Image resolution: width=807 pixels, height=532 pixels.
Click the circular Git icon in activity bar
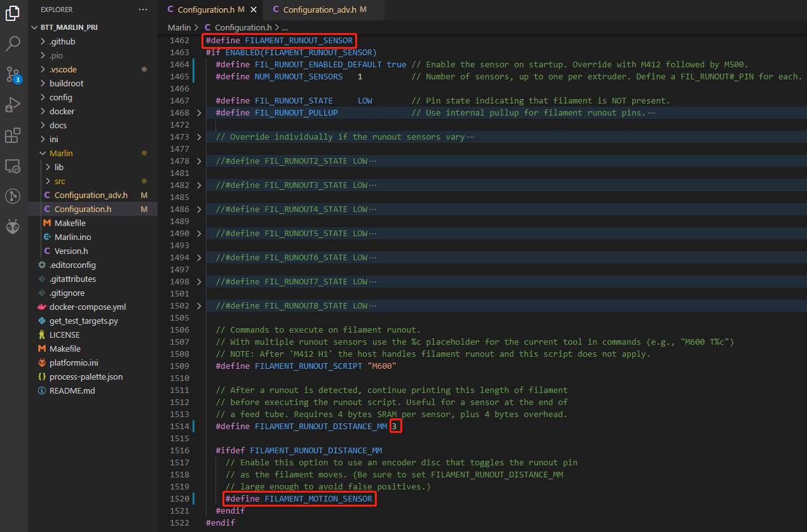(13, 196)
